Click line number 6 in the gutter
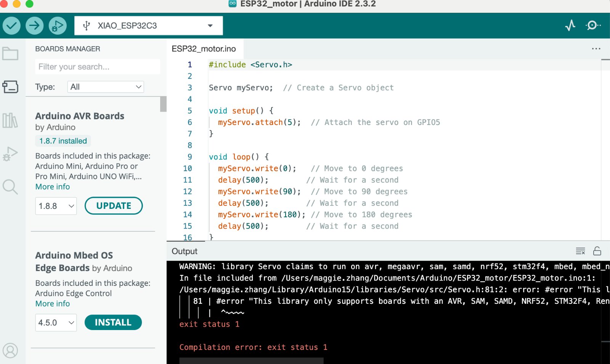 click(190, 122)
